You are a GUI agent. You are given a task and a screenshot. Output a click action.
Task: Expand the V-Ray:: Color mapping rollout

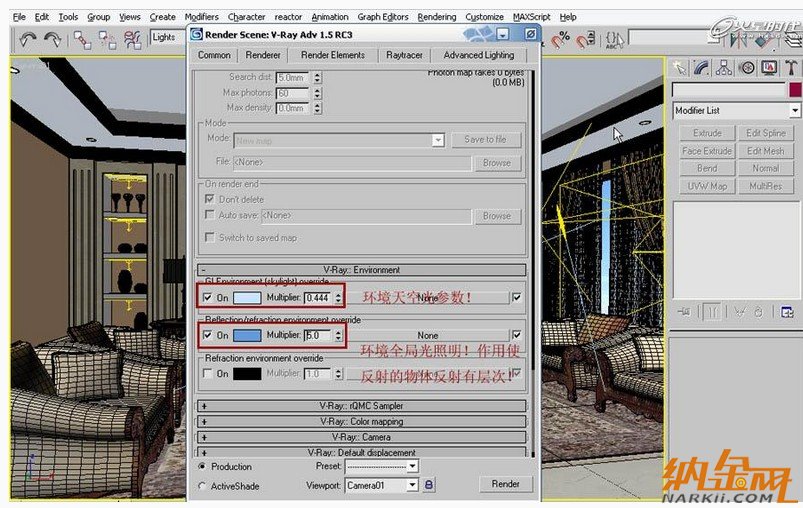point(362,421)
